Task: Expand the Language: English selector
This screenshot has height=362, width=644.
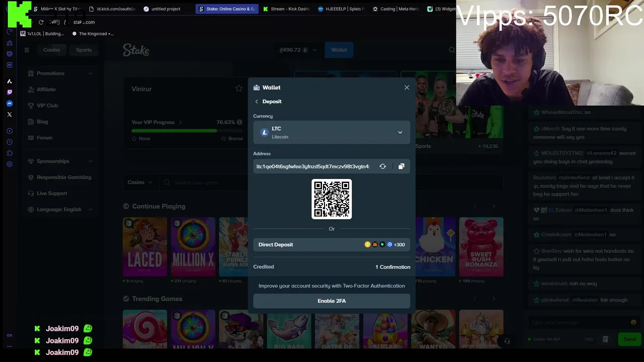Action: [60, 210]
